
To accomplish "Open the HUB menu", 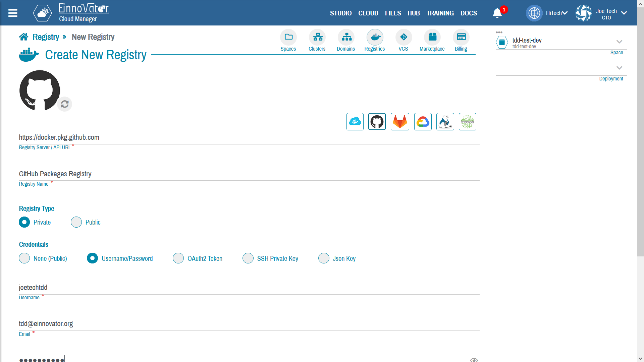I will point(414,13).
